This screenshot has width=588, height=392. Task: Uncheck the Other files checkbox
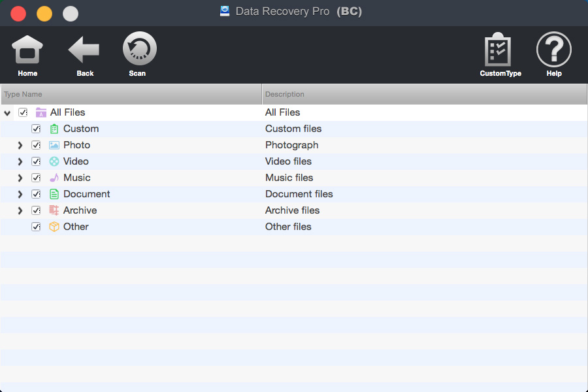[36, 227]
